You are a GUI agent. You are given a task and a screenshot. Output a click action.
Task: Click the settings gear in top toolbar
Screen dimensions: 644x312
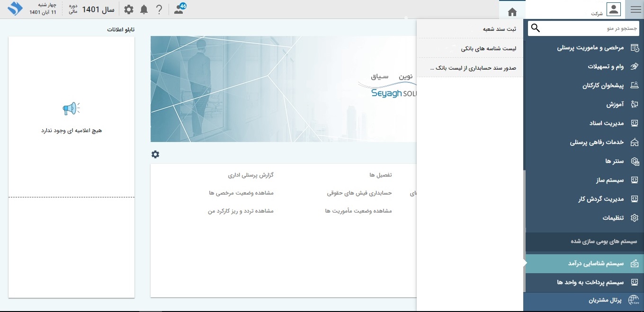(x=129, y=9)
